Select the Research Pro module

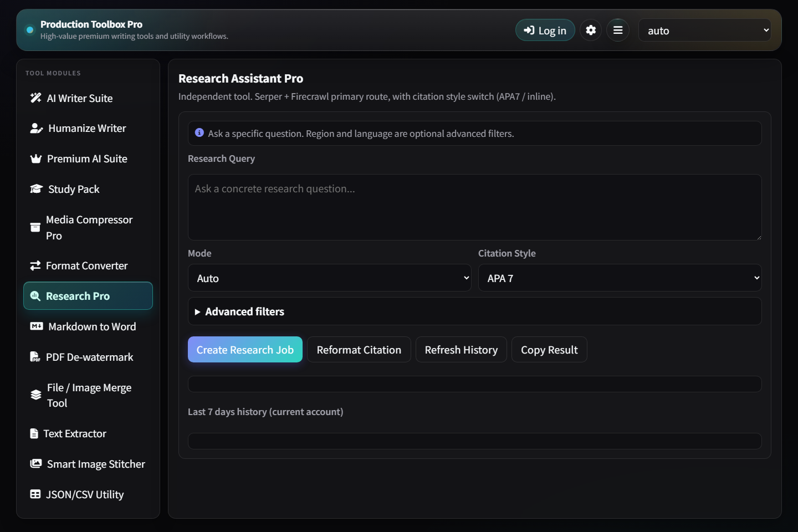88,296
